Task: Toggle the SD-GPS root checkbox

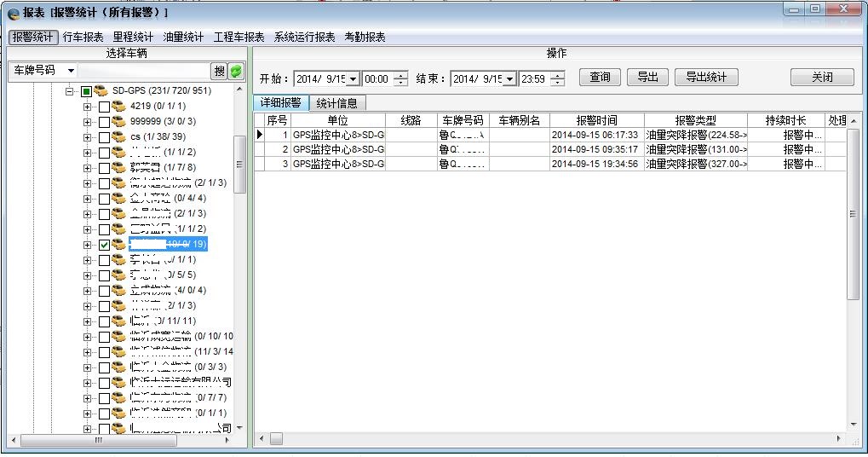Action: pos(86,91)
